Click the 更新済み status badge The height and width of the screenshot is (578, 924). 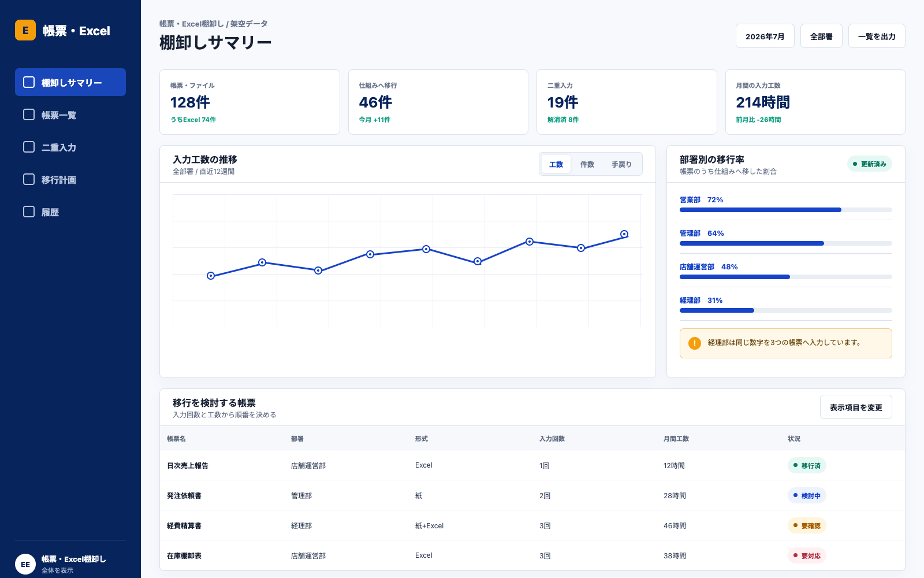click(870, 164)
